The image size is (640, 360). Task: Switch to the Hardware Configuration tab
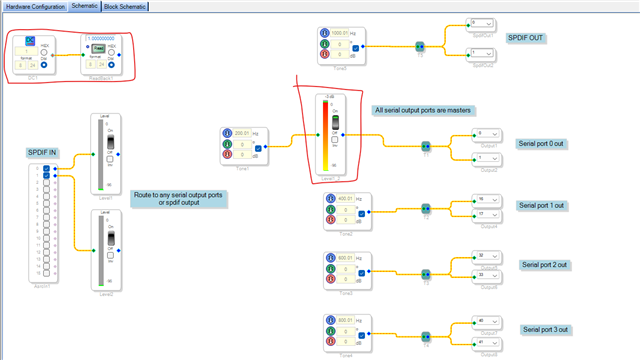(x=36, y=7)
